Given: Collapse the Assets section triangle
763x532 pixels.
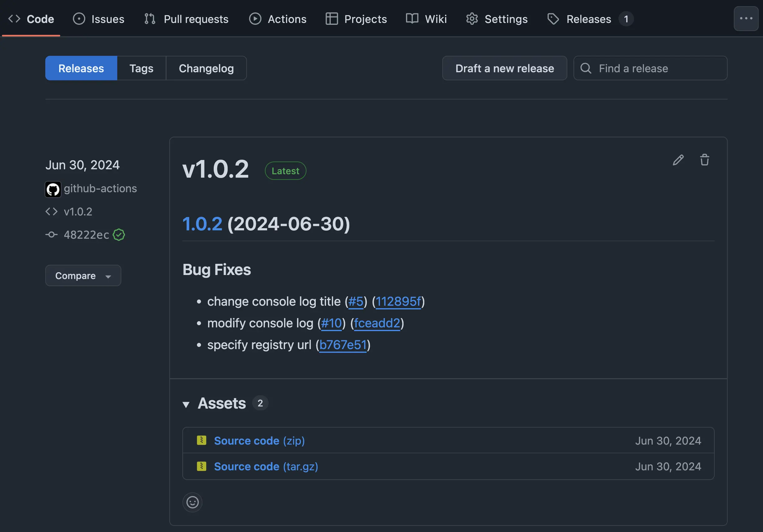Looking at the screenshot, I should [x=186, y=404].
